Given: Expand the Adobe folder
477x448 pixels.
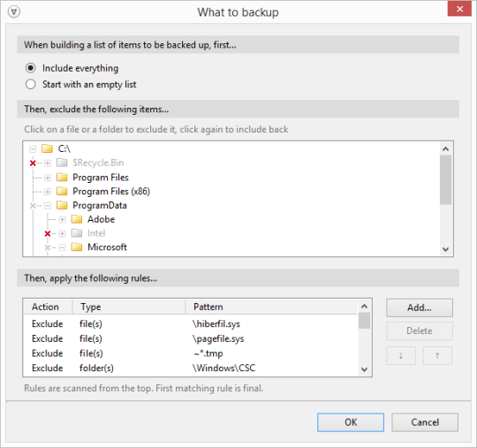Looking at the screenshot, I should click(63, 219).
